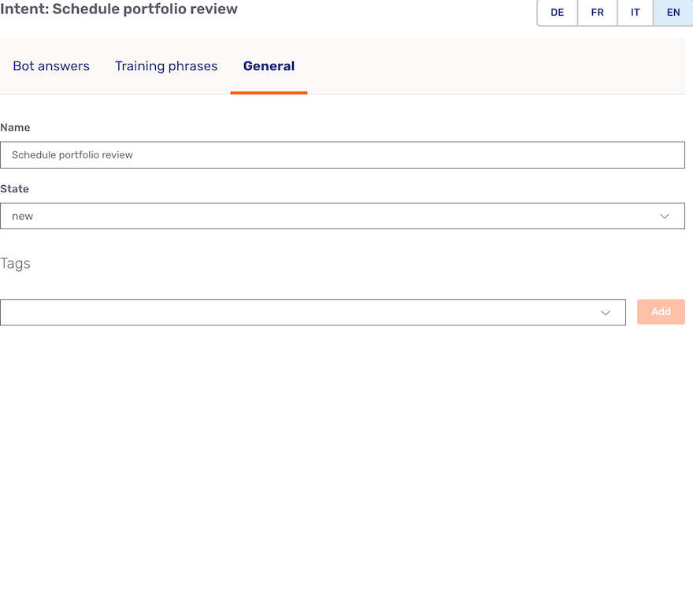Click the Tags section heading
The height and width of the screenshot is (616, 693).
[15, 263]
